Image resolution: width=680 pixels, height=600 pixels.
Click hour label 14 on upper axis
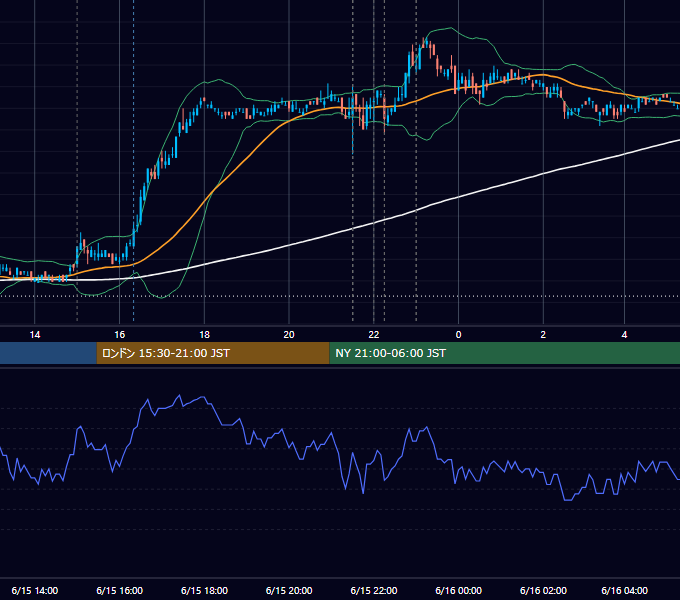[35, 335]
